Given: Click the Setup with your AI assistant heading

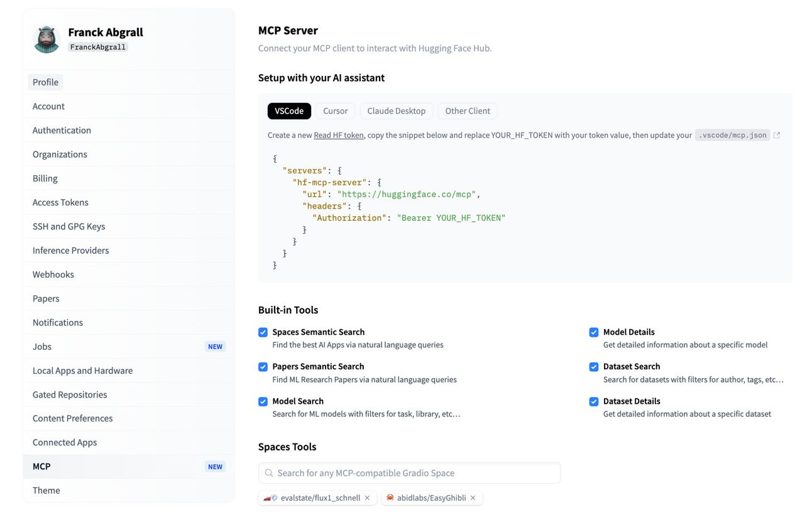Looking at the screenshot, I should tap(321, 78).
